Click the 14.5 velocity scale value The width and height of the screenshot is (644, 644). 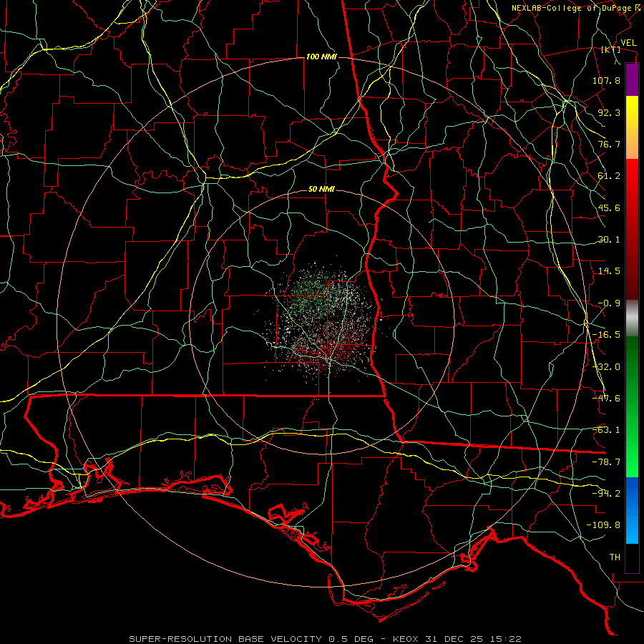coord(609,271)
